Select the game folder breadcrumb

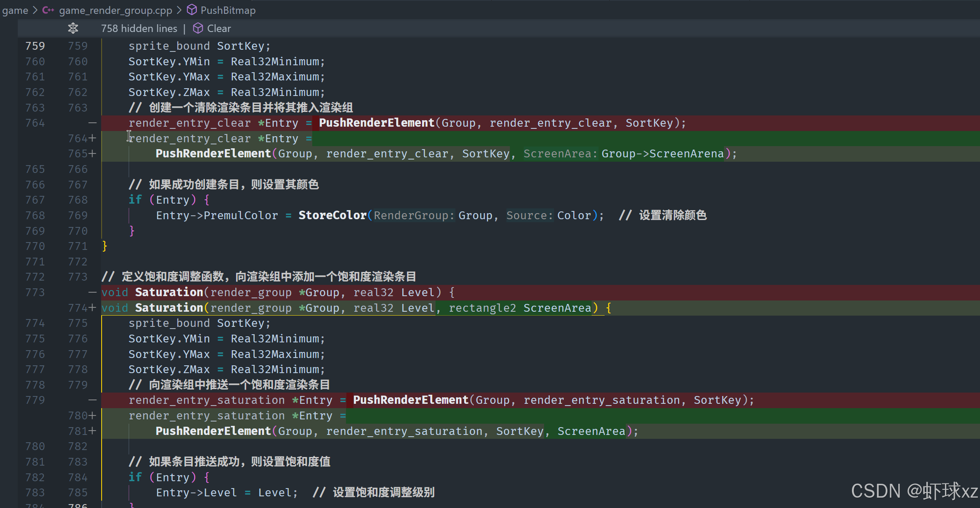(x=15, y=10)
